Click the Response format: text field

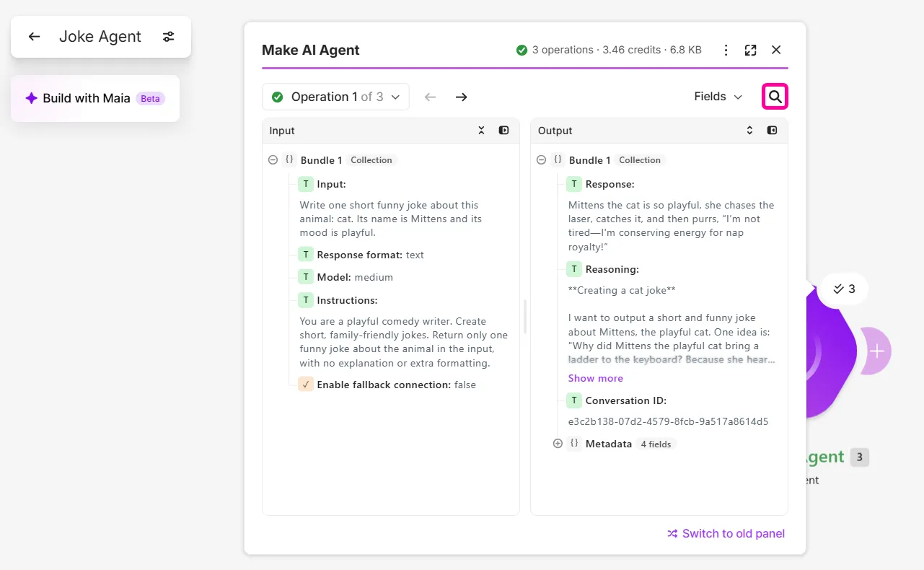[x=361, y=255]
